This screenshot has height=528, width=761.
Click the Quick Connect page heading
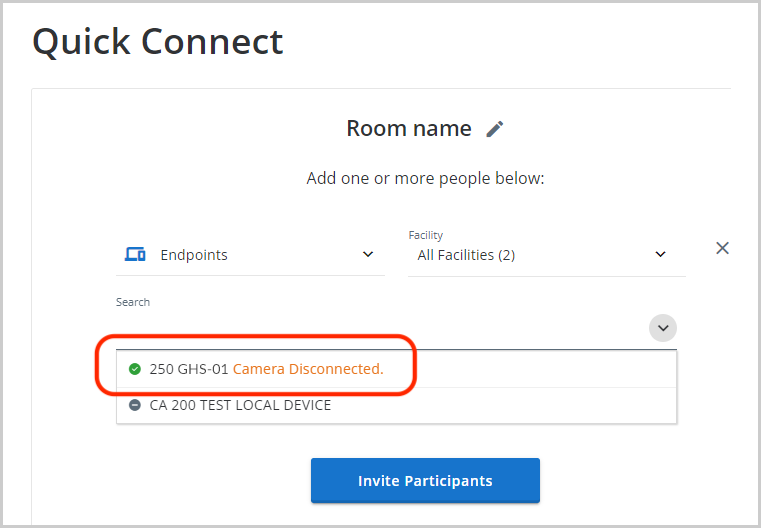tap(158, 42)
